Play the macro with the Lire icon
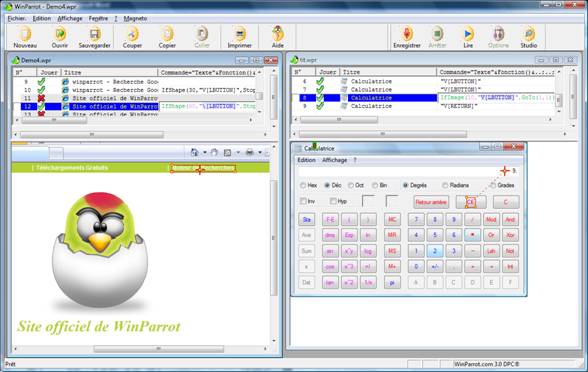Viewport: 588px width, 372px height. (468, 34)
